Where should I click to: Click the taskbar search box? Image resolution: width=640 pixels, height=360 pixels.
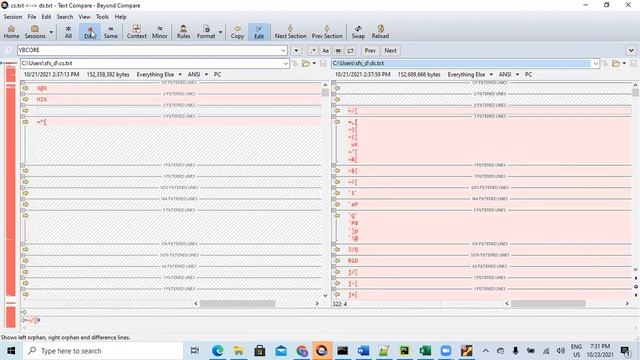coord(103,351)
